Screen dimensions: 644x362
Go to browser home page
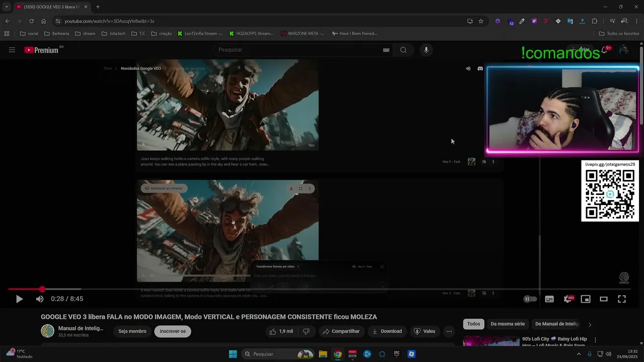tap(43, 21)
